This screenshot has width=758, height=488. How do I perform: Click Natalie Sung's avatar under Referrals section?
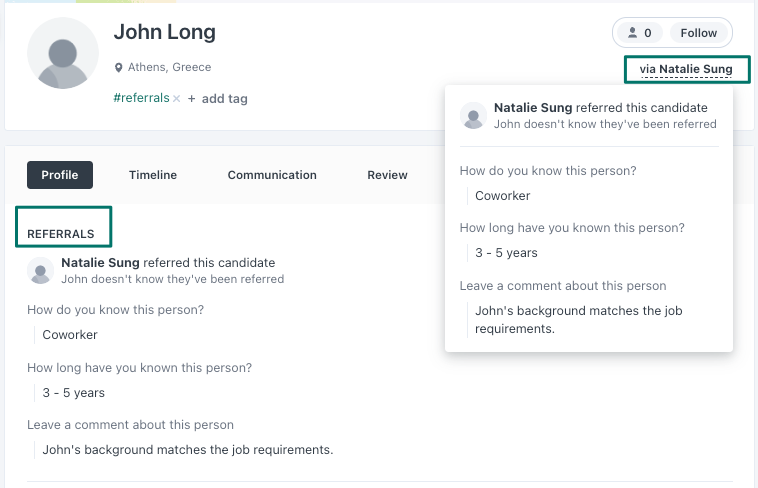(41, 270)
